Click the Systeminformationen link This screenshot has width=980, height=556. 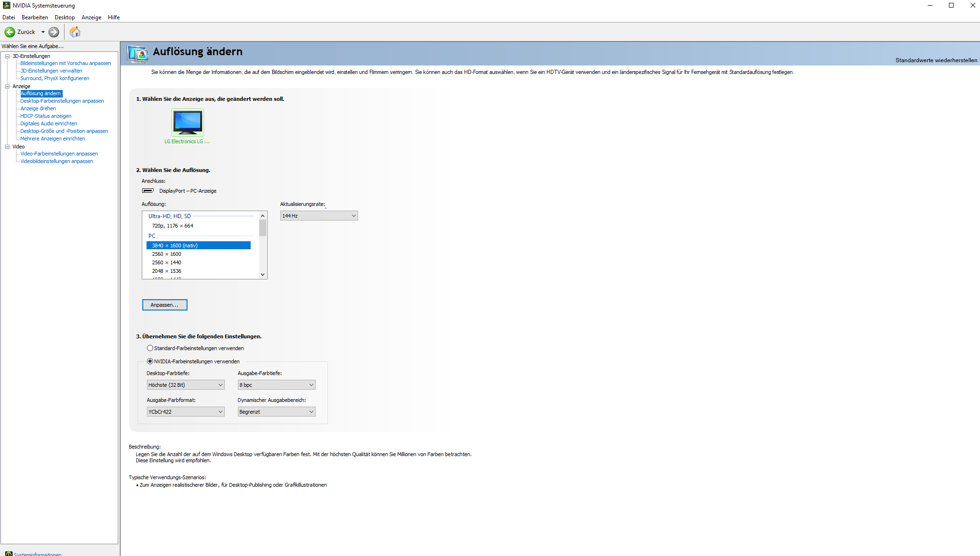click(x=38, y=554)
